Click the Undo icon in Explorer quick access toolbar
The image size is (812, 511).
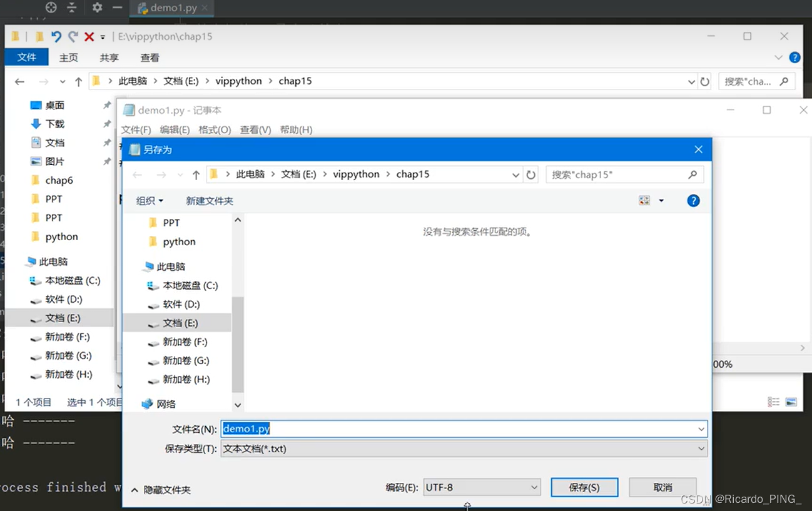tap(57, 36)
